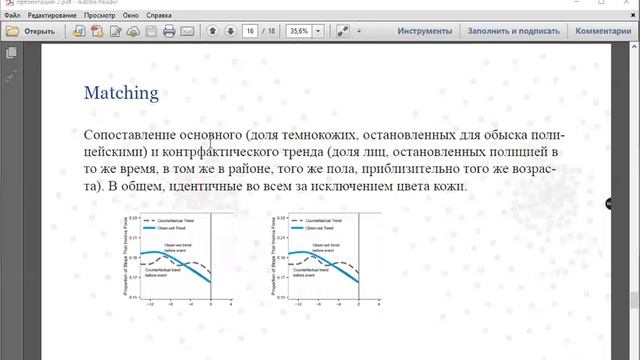Open the toolbar options small arrow
The height and width of the screenshot is (360, 640).
[359, 31]
